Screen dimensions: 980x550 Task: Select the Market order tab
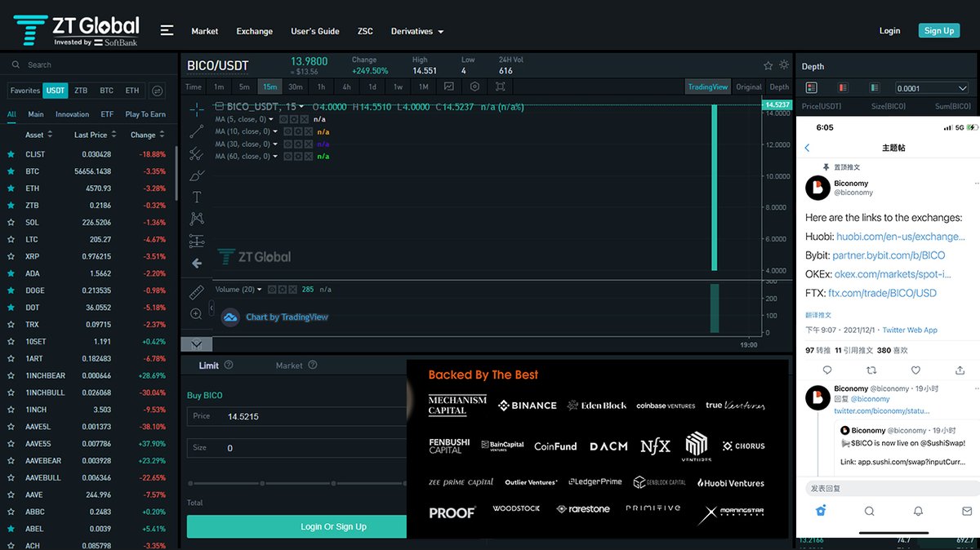(x=289, y=366)
